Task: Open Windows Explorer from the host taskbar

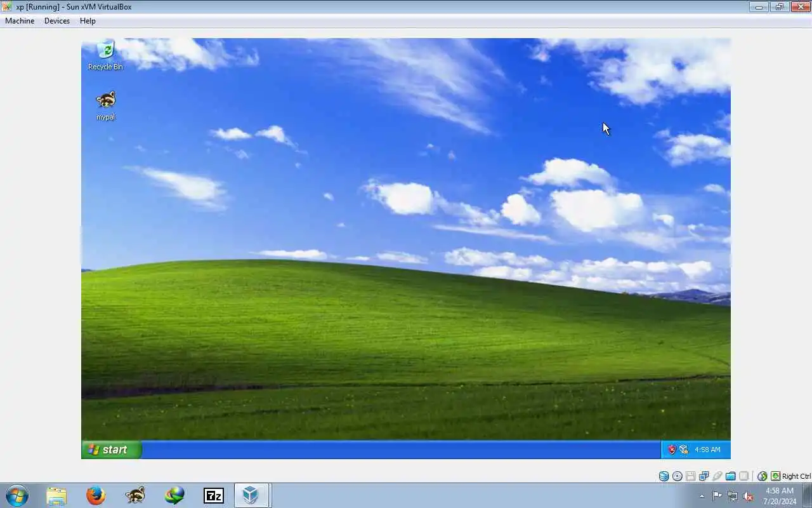Action: (x=56, y=495)
